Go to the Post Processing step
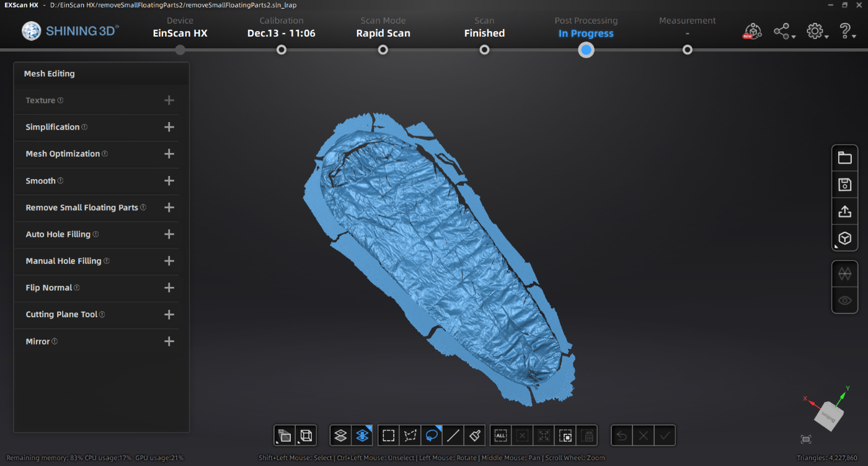Screen dimensions: 868x466 point(586,27)
